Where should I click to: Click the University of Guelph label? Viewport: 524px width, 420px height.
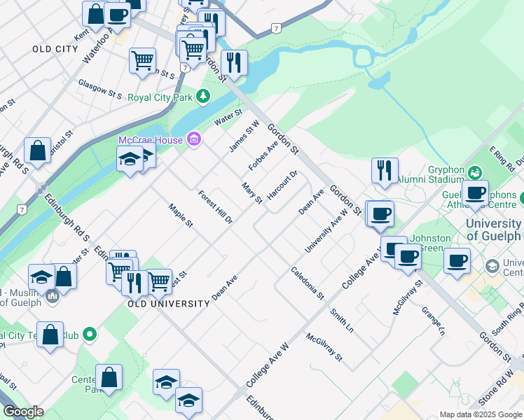click(493, 230)
